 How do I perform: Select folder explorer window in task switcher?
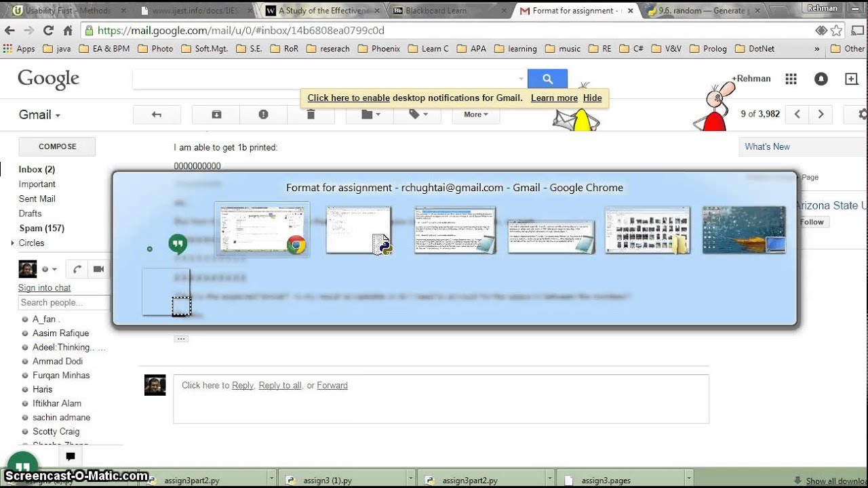(648, 230)
